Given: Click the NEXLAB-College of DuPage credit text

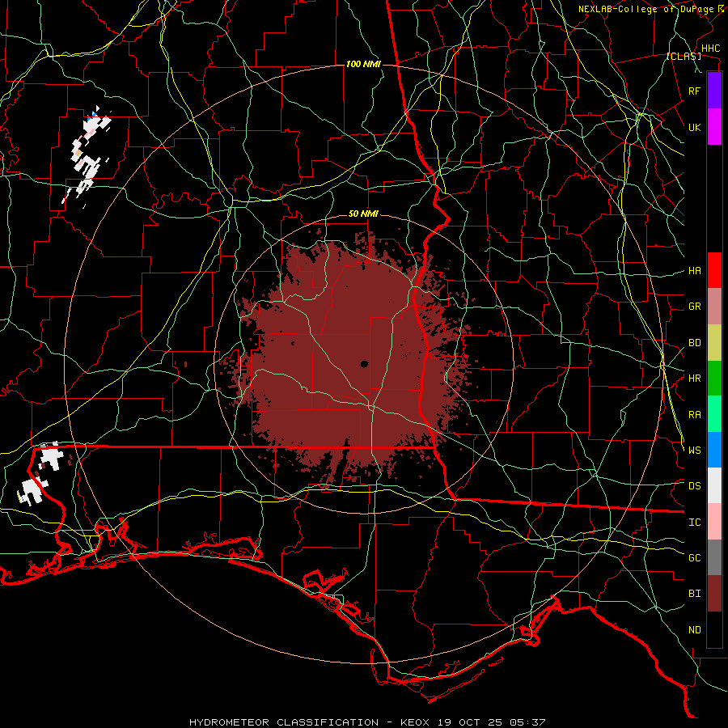Looking at the screenshot, I should 645,9.
